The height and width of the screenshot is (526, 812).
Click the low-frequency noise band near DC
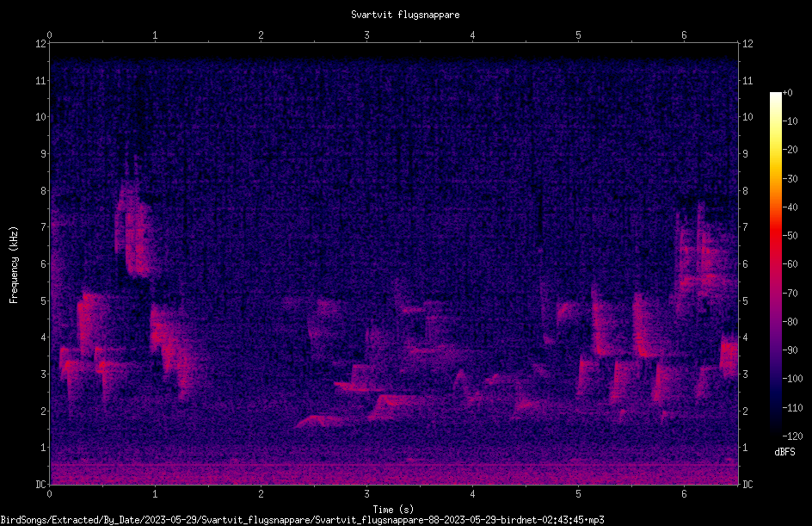(394, 472)
